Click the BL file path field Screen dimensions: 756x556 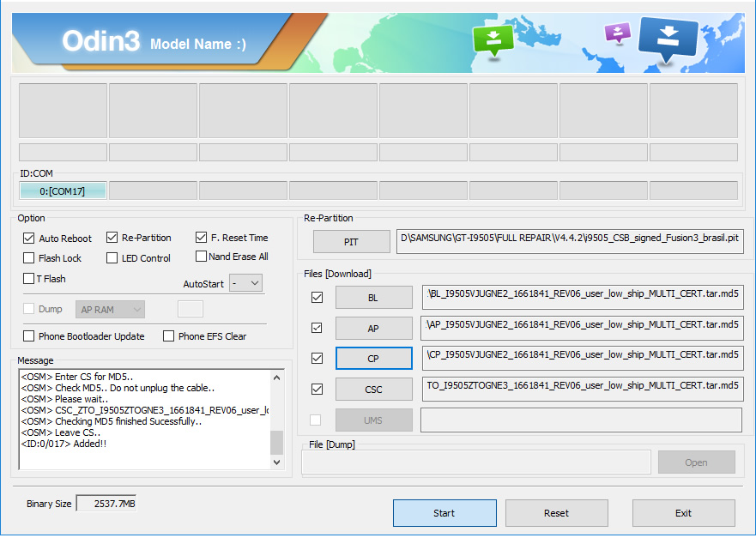(583, 297)
